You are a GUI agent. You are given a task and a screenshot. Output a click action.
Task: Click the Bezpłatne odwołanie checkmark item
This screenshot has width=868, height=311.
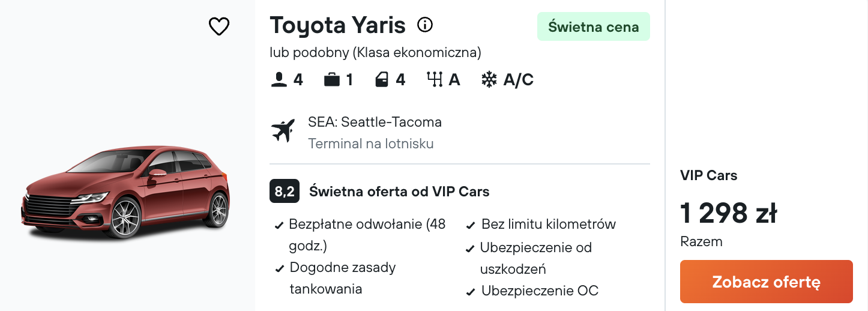pos(367,225)
